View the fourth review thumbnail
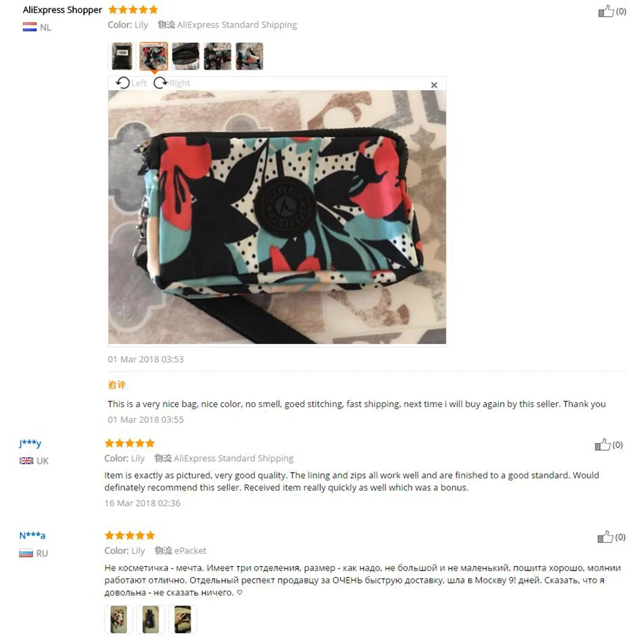The height and width of the screenshot is (644, 644). pyautogui.click(x=217, y=56)
